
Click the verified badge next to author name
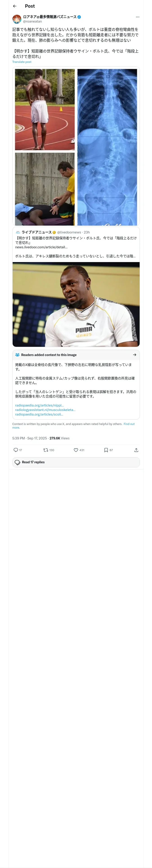tap(79, 17)
